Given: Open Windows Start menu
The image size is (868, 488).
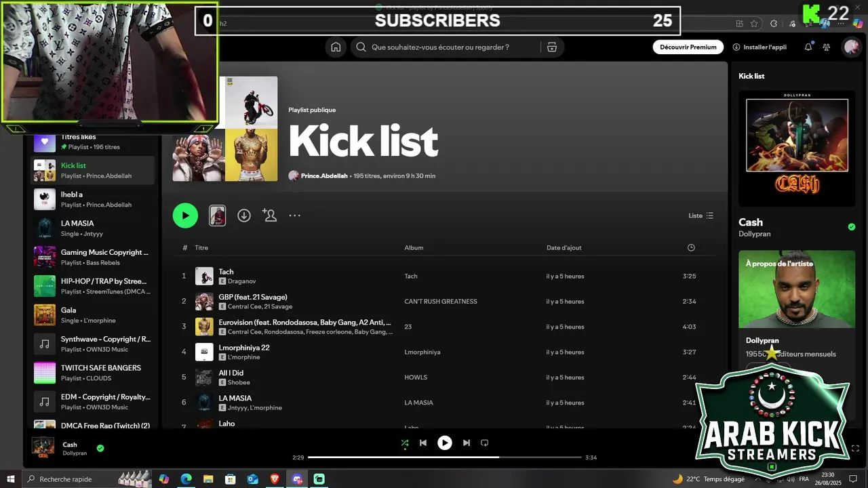Looking at the screenshot, I should click(11, 479).
